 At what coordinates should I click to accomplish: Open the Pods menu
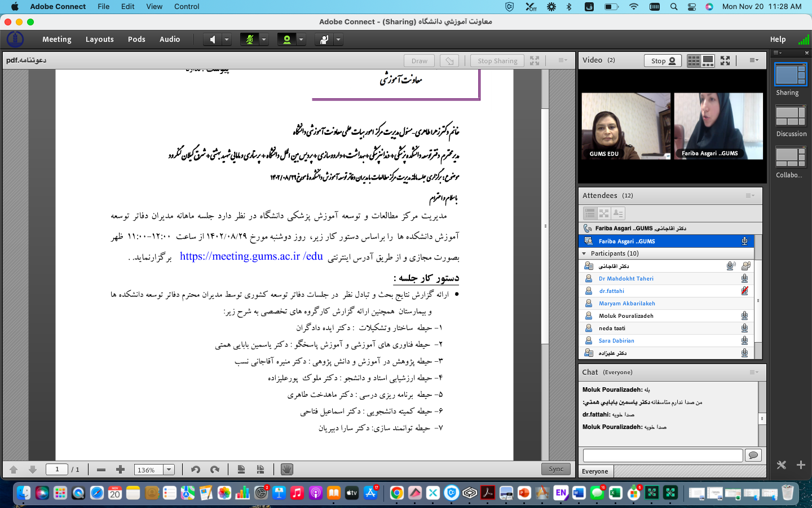click(x=136, y=40)
